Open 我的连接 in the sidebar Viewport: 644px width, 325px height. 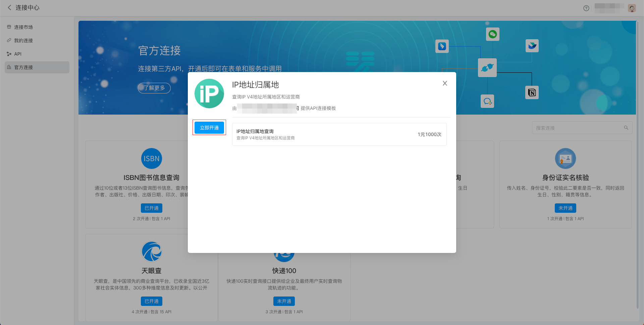point(23,41)
